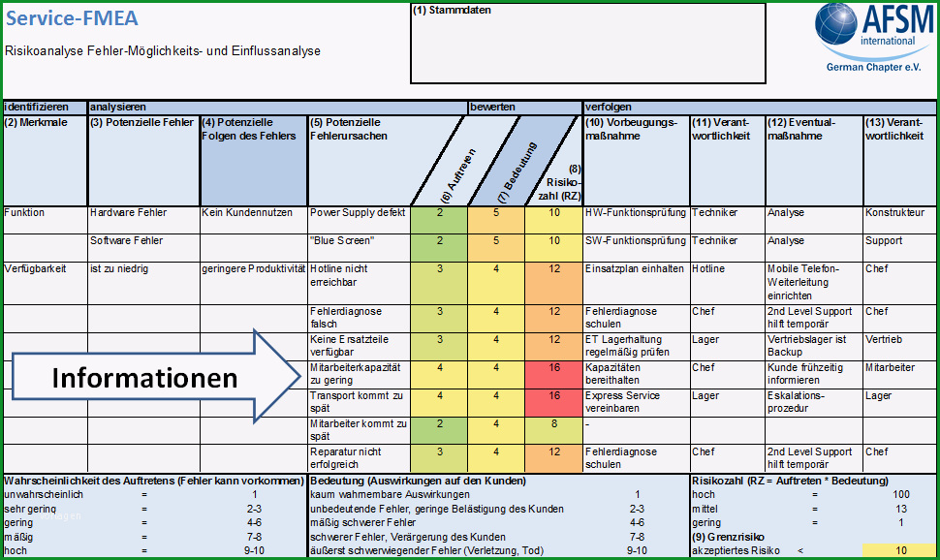This screenshot has height=560, width=940.
Task: Select the verfolgen section header
Action: pos(760,108)
